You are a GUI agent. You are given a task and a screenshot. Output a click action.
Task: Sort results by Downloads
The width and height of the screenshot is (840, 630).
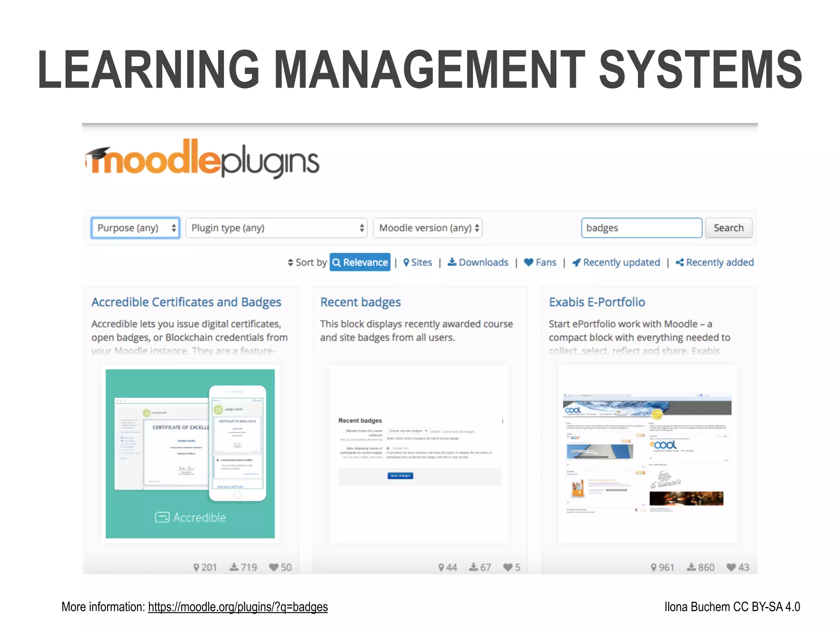478,262
